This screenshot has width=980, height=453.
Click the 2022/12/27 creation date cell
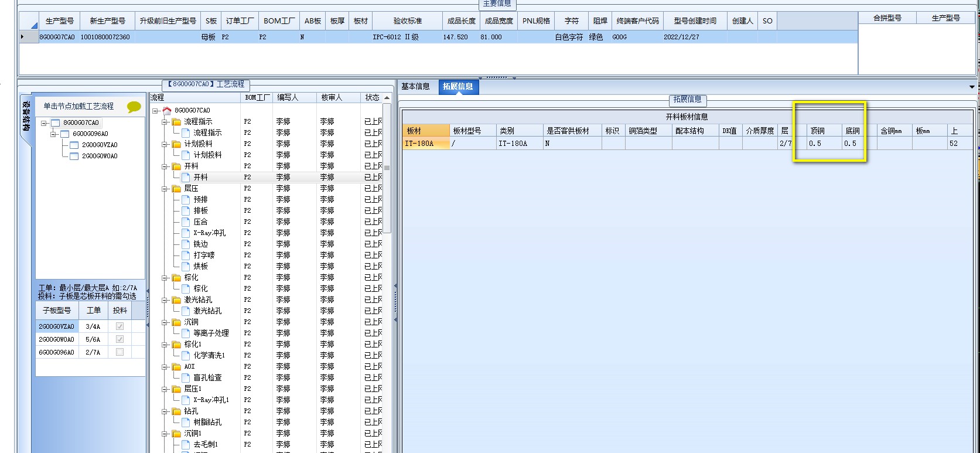pos(695,37)
